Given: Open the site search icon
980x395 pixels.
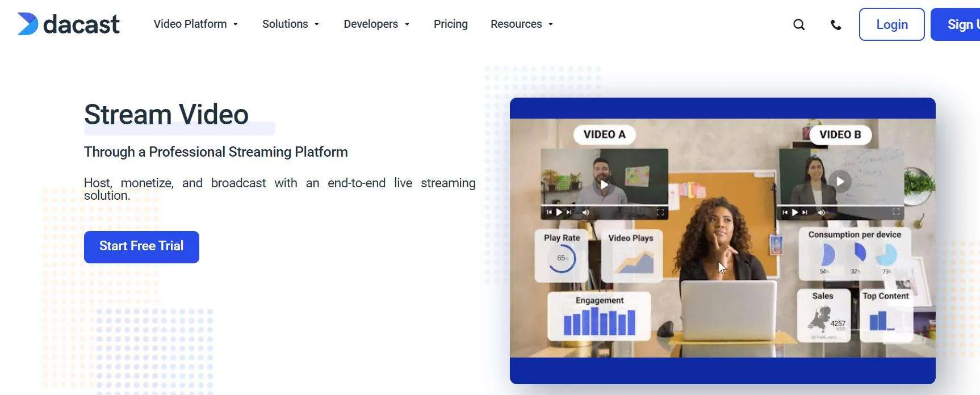Looking at the screenshot, I should point(799,24).
